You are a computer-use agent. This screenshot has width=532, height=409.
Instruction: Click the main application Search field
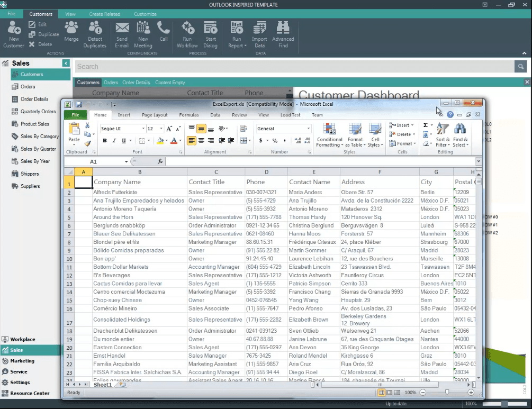pos(294,67)
